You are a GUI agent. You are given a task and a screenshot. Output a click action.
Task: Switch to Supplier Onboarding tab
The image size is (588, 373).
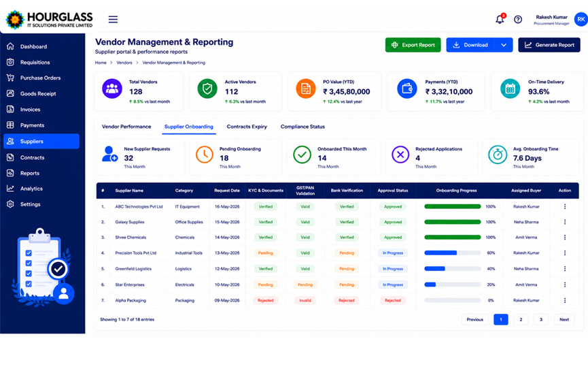[188, 127]
